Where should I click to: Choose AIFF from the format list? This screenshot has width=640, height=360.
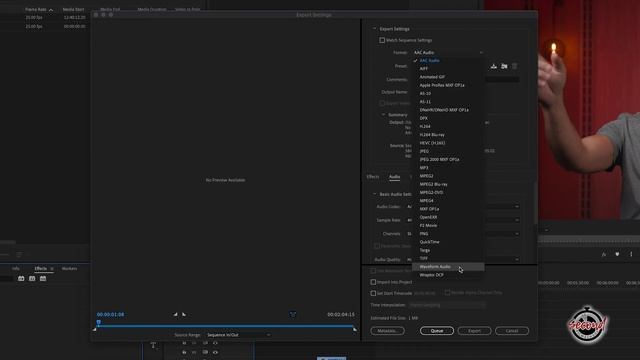448,69
